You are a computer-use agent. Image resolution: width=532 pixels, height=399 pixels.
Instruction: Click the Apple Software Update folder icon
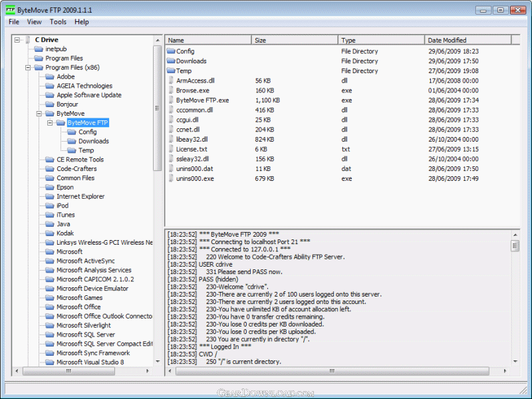(50, 95)
